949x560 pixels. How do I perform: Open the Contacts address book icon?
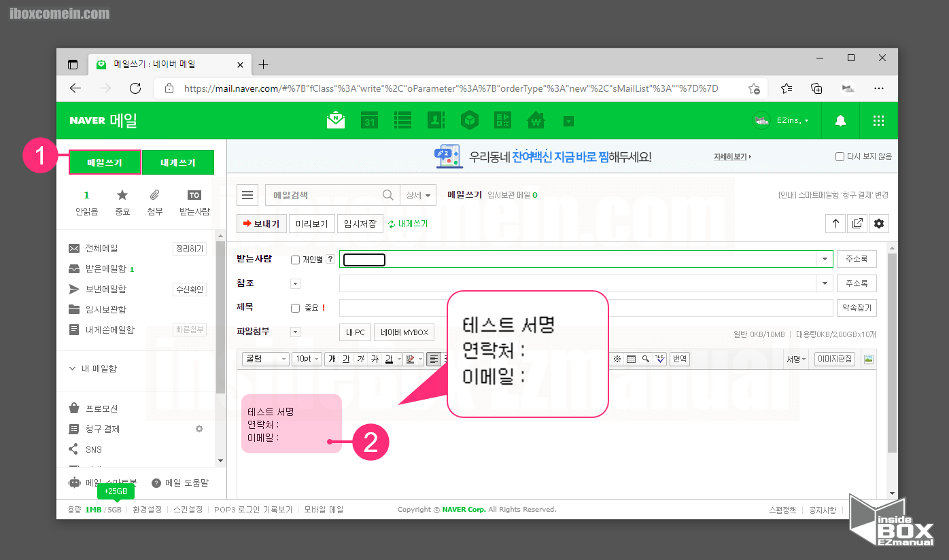point(436,120)
